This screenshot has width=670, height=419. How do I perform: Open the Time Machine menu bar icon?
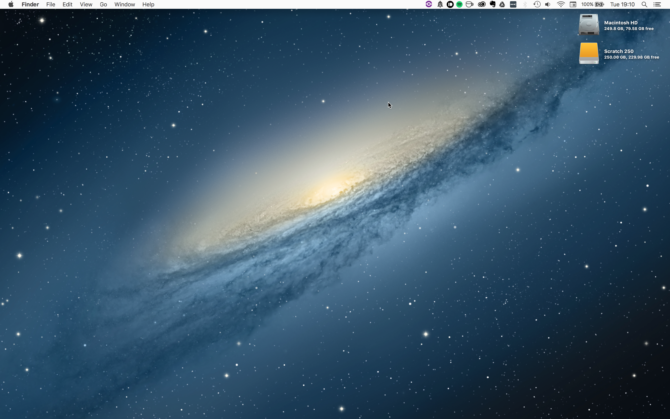point(537,4)
